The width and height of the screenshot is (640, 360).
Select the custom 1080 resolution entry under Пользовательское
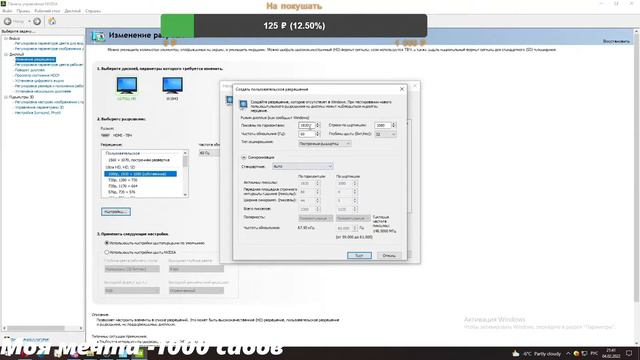(139, 160)
